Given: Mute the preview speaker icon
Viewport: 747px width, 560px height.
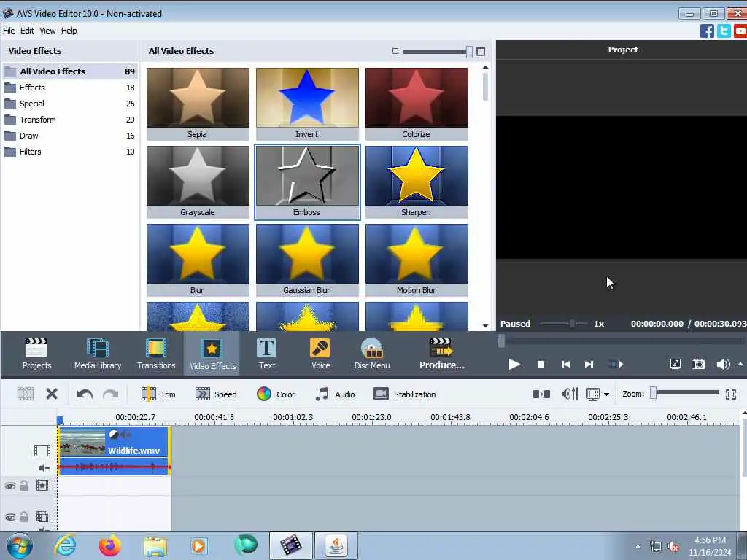Looking at the screenshot, I should tap(723, 365).
